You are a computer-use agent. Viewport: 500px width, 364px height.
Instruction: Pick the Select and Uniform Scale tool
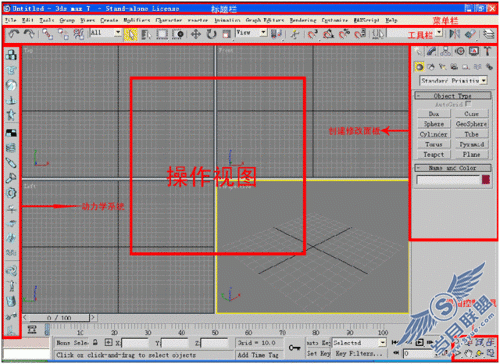[x=227, y=34]
